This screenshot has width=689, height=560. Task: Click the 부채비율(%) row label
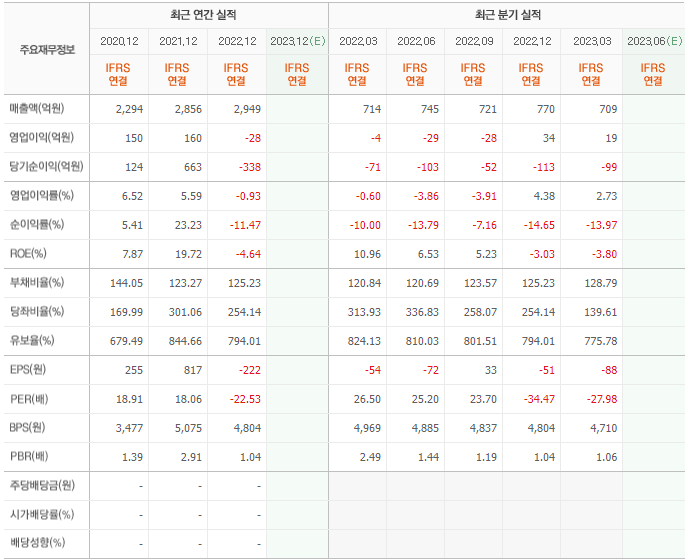(x=37, y=282)
